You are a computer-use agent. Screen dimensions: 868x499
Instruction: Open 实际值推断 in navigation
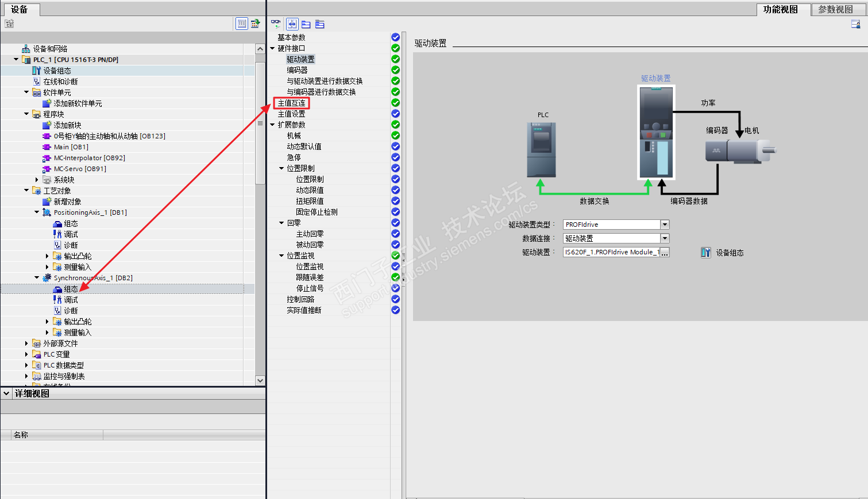[304, 310]
